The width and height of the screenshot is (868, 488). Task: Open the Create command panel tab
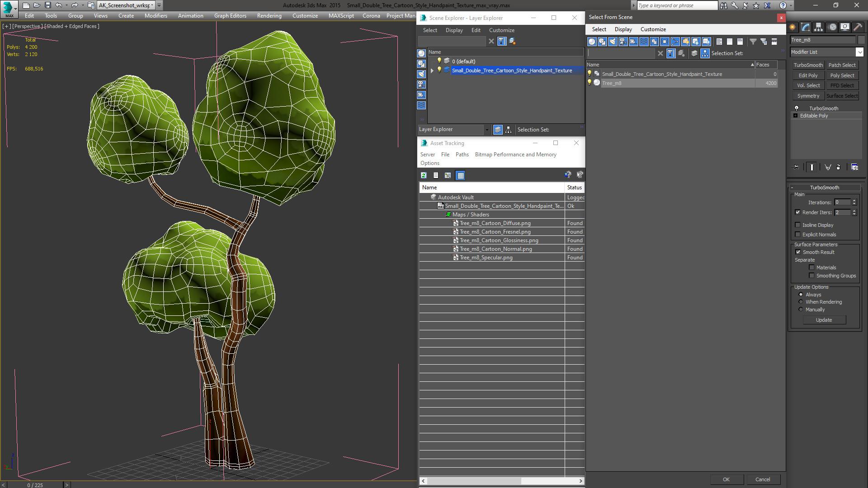(x=793, y=27)
